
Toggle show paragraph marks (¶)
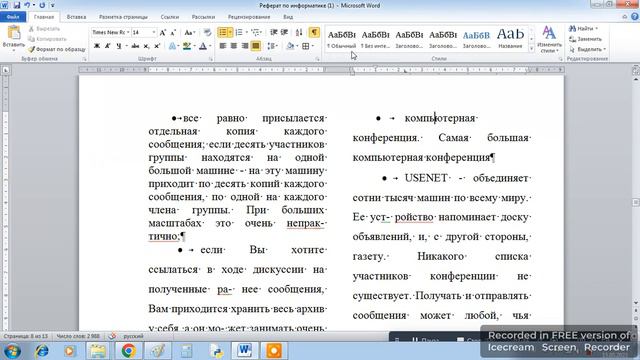314,32
